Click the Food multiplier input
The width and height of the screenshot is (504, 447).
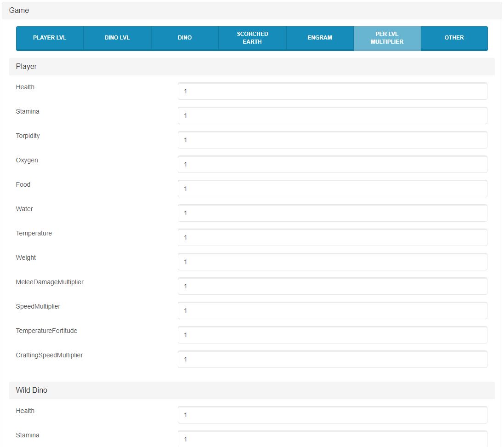point(332,189)
